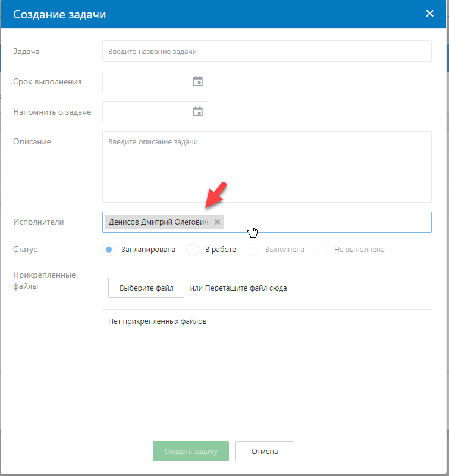Click the Нет прикрепленных файлов text
449x476 pixels.
click(x=157, y=321)
